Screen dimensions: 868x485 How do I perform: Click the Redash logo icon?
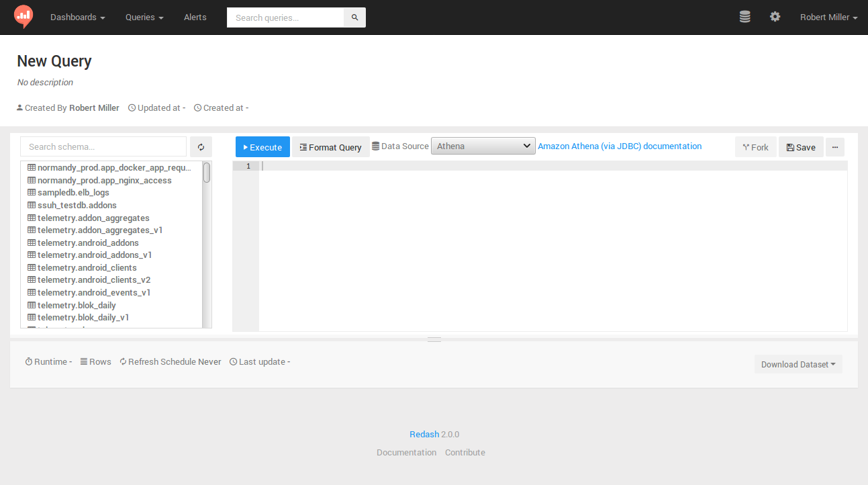[23, 17]
